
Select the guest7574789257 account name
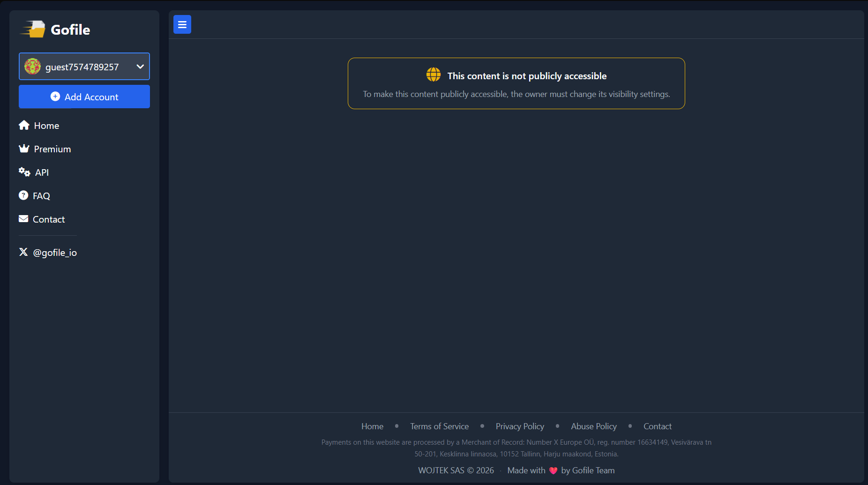82,67
